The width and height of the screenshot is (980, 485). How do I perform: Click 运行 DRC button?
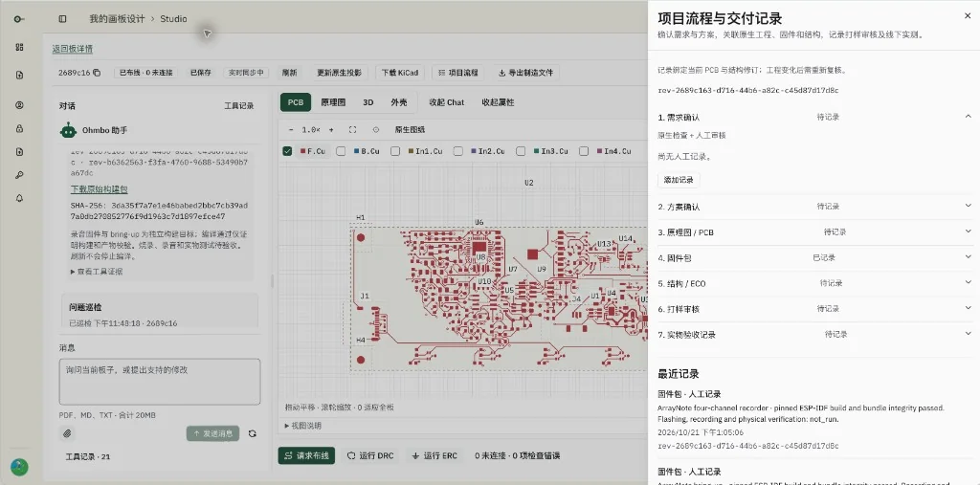(370, 455)
